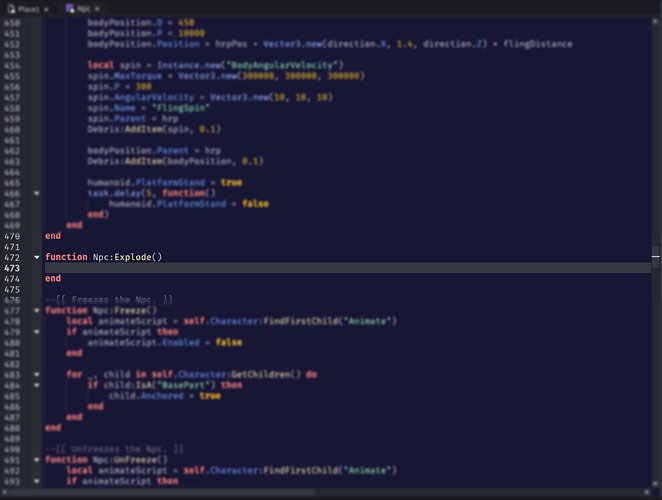Click 'child.Anchored = true' on line 485
Screen dimensions: 662x500
pos(165,396)
